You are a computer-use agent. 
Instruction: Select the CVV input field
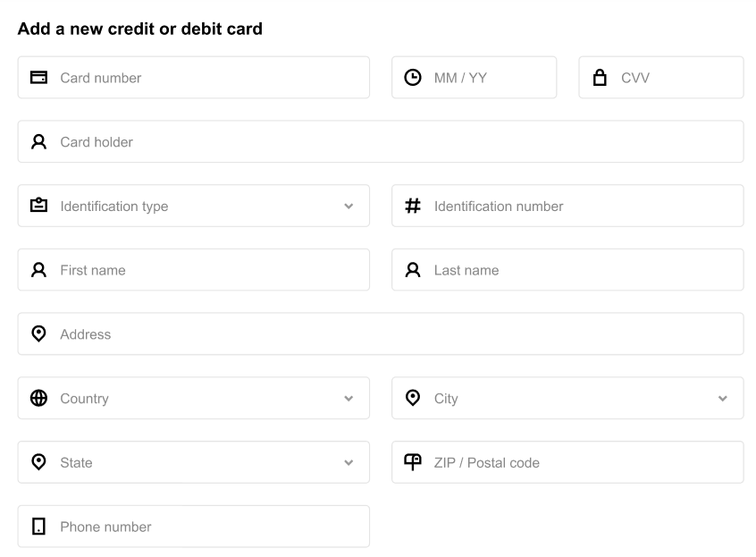pos(661,77)
